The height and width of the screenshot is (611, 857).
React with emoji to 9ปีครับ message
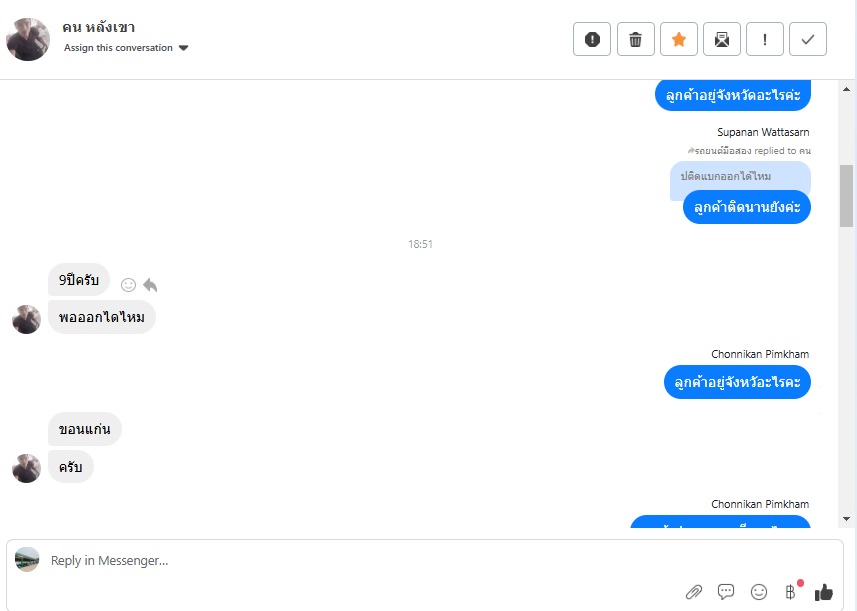click(x=128, y=285)
